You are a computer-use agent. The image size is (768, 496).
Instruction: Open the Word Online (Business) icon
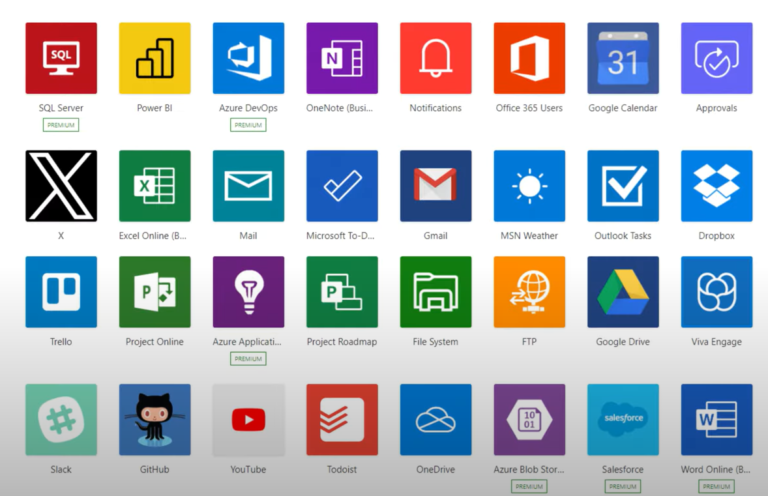click(717, 420)
